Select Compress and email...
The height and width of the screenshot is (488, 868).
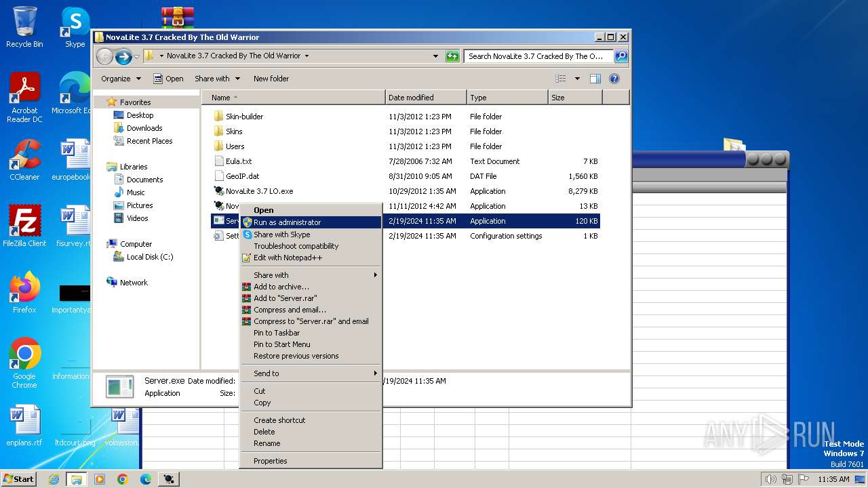coord(311,310)
